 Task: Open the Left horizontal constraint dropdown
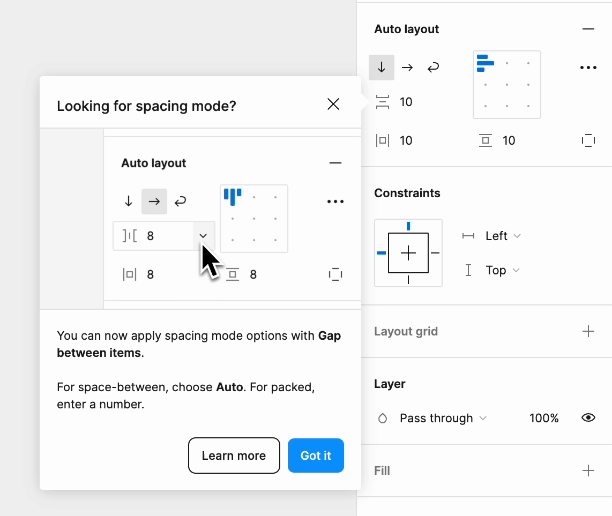pos(503,236)
